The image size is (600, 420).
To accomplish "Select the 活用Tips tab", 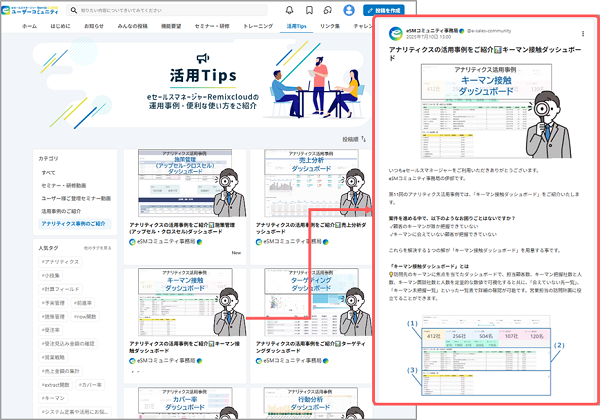I will [297, 26].
